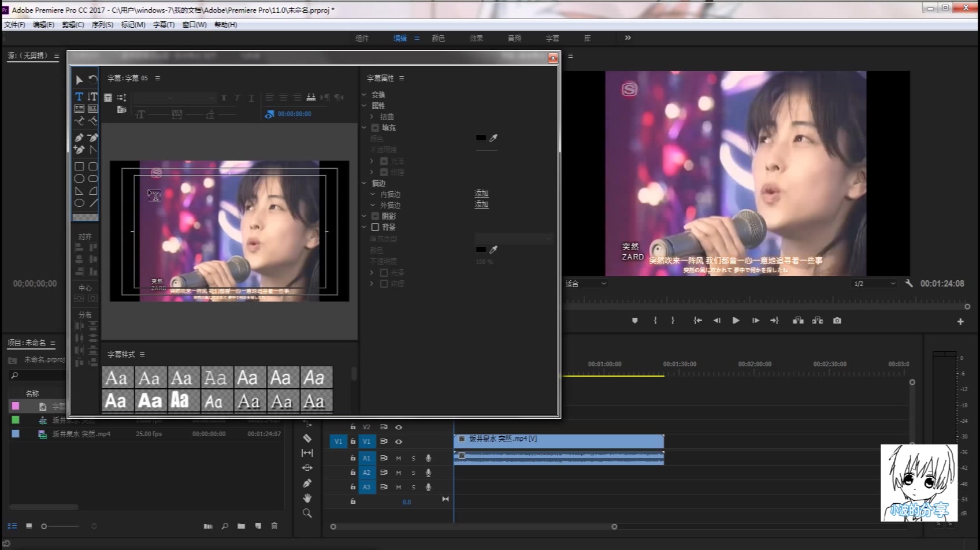Image resolution: width=980 pixels, height=550 pixels.
Task: Toggle the 填充 checkbox
Action: [x=375, y=128]
